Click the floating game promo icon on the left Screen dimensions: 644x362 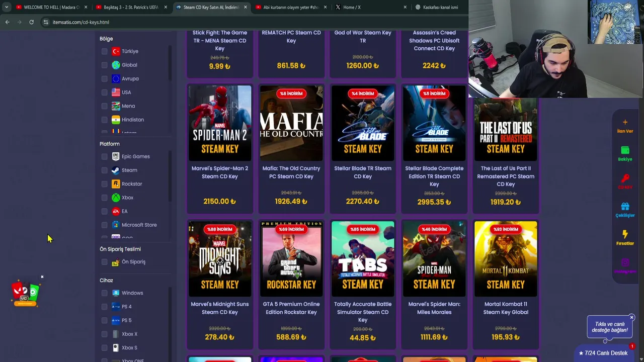(x=25, y=294)
